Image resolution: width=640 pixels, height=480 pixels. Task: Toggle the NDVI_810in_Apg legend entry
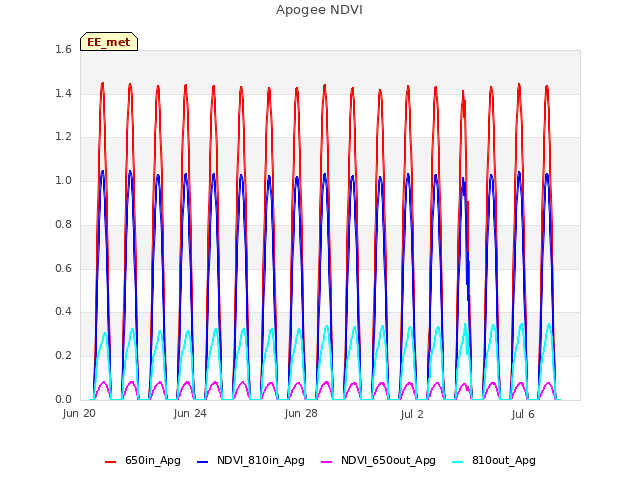251,460
